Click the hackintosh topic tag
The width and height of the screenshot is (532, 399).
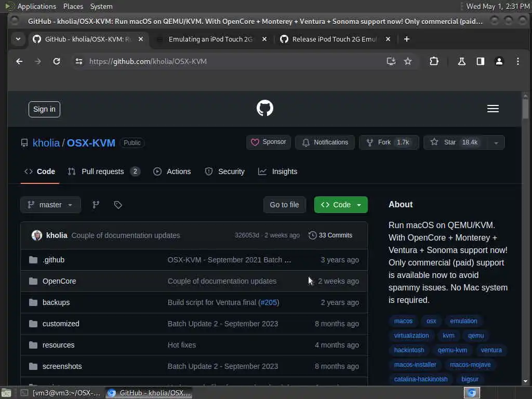pos(409,350)
